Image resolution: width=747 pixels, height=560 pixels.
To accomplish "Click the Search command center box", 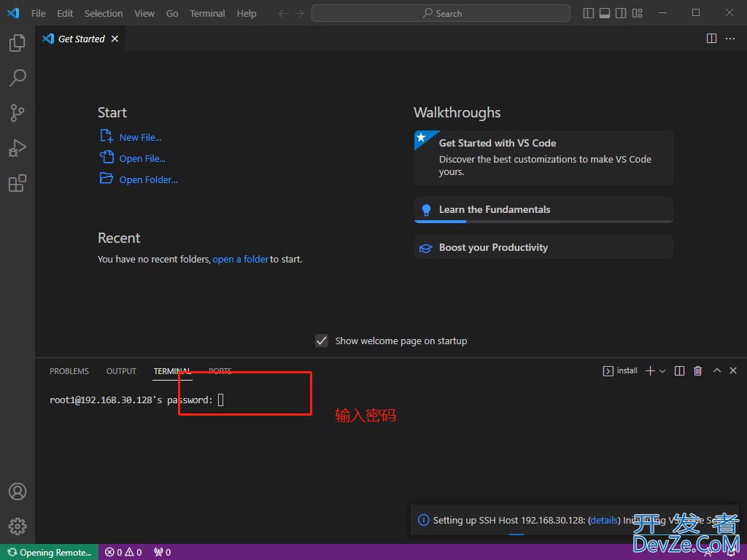I will tap(441, 13).
